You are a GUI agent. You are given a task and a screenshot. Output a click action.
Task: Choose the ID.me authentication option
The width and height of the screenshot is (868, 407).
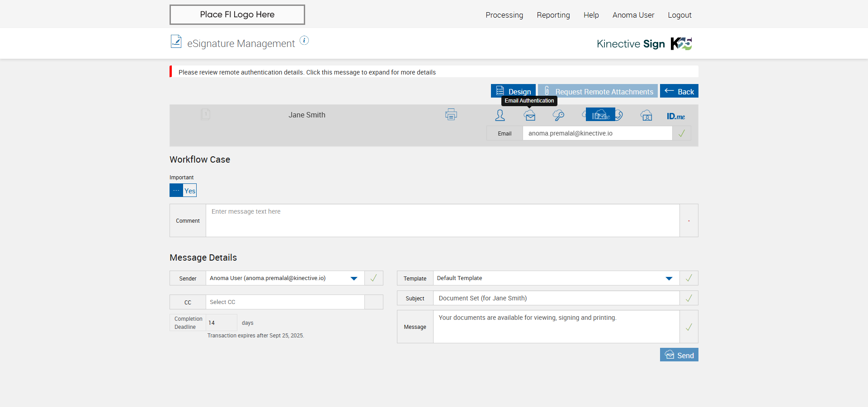coord(675,116)
